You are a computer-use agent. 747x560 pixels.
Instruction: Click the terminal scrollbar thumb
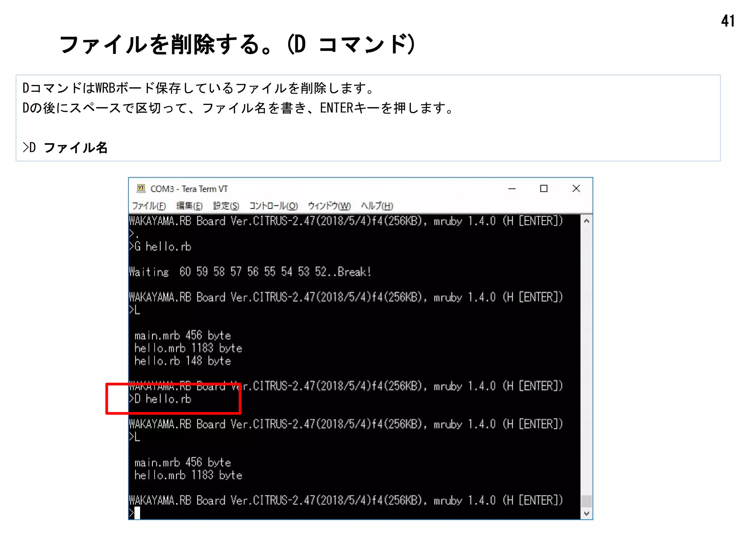[x=586, y=501]
